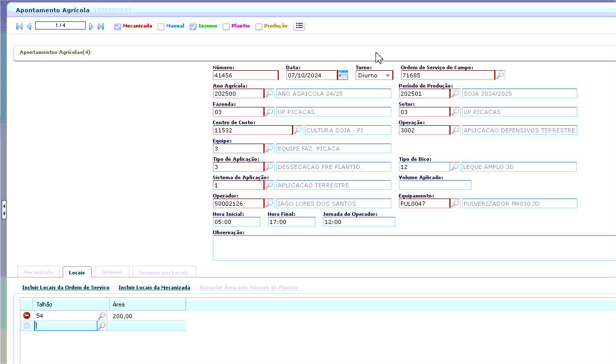Open the calendar picker beside Data
Viewport: 616px width, 364px height.
[x=343, y=75]
